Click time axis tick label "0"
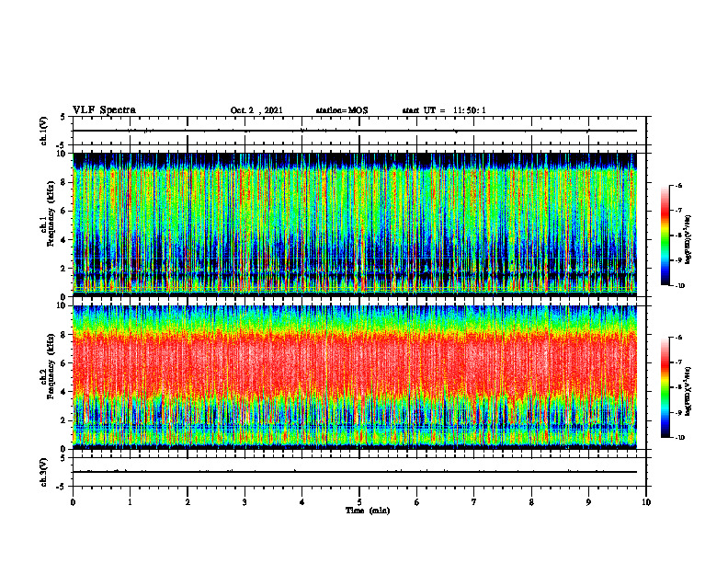This screenshot has width=728, height=563. (73, 502)
